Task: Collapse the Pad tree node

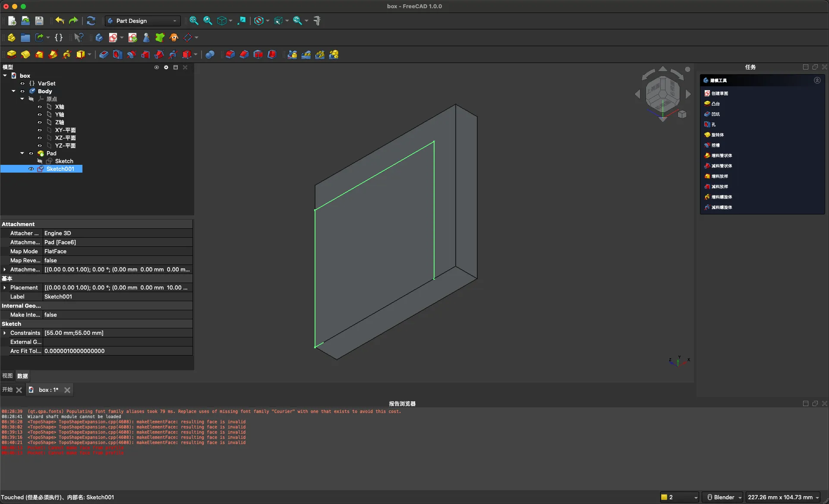Action: (x=22, y=153)
